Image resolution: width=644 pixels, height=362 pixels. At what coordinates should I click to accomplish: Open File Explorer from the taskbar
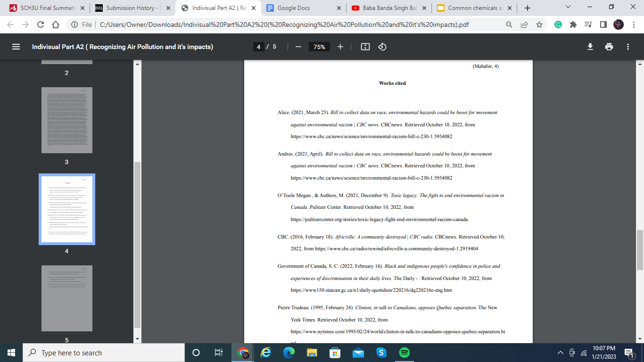click(x=312, y=353)
